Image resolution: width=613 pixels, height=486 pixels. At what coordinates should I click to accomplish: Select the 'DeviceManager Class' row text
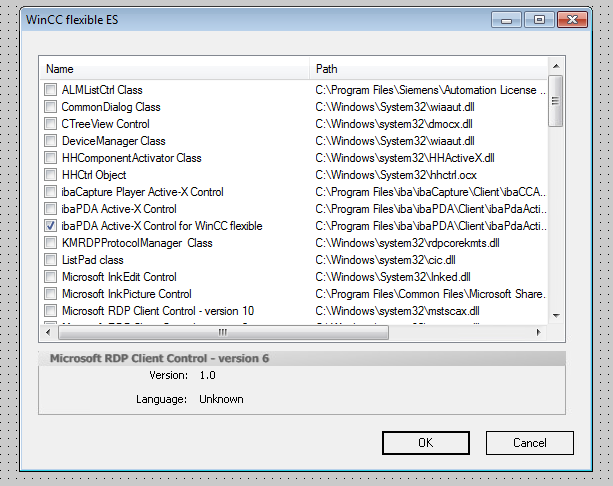coord(114,141)
